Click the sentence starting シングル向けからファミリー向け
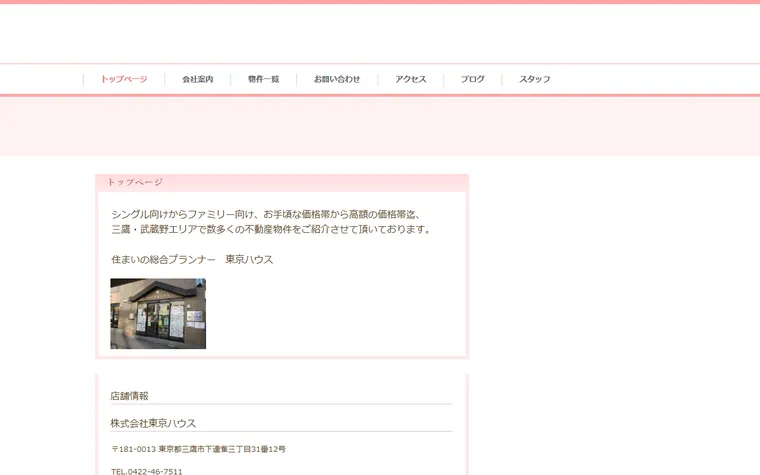Image resolution: width=760 pixels, height=475 pixels. [266, 214]
